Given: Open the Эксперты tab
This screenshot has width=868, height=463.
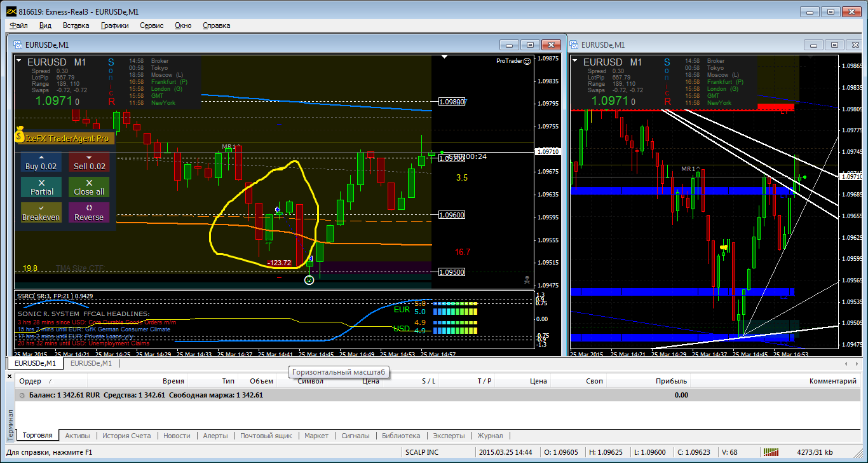Looking at the screenshot, I should tap(449, 436).
